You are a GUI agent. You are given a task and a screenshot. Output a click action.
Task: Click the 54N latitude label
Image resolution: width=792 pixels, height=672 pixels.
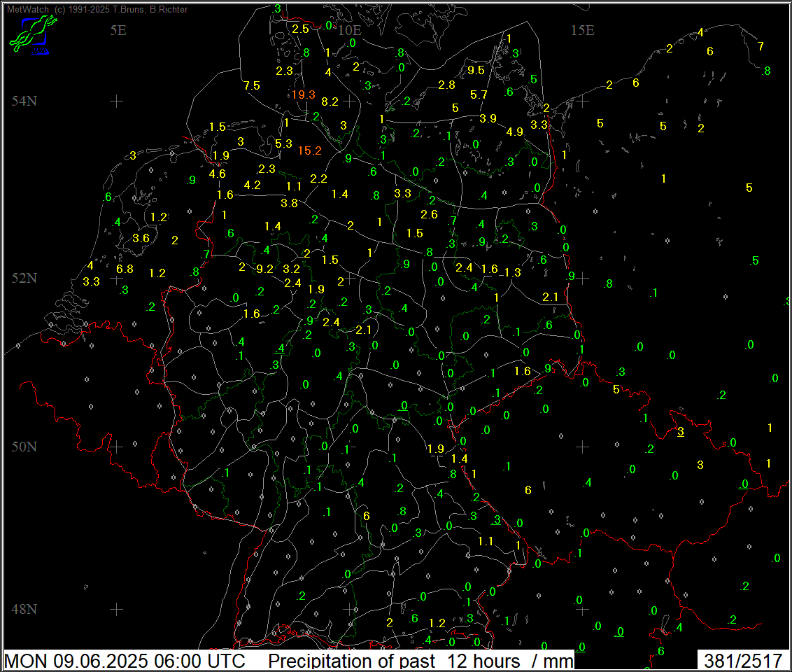click(x=24, y=101)
